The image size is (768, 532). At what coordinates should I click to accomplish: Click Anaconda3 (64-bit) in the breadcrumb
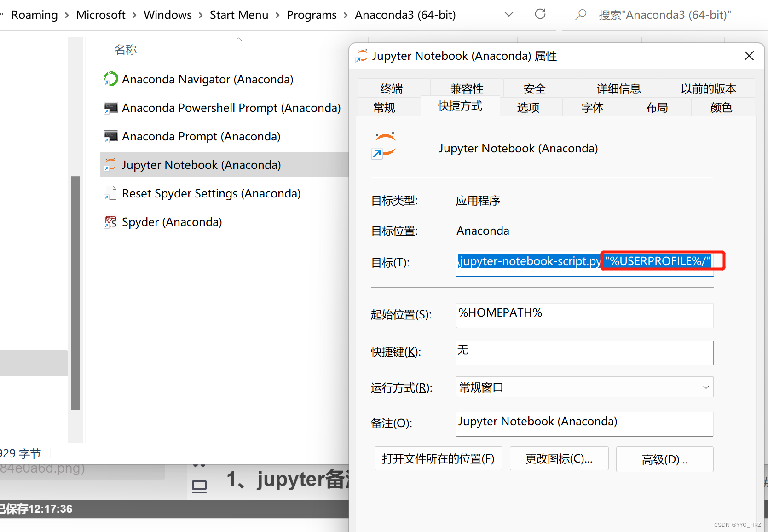click(405, 15)
